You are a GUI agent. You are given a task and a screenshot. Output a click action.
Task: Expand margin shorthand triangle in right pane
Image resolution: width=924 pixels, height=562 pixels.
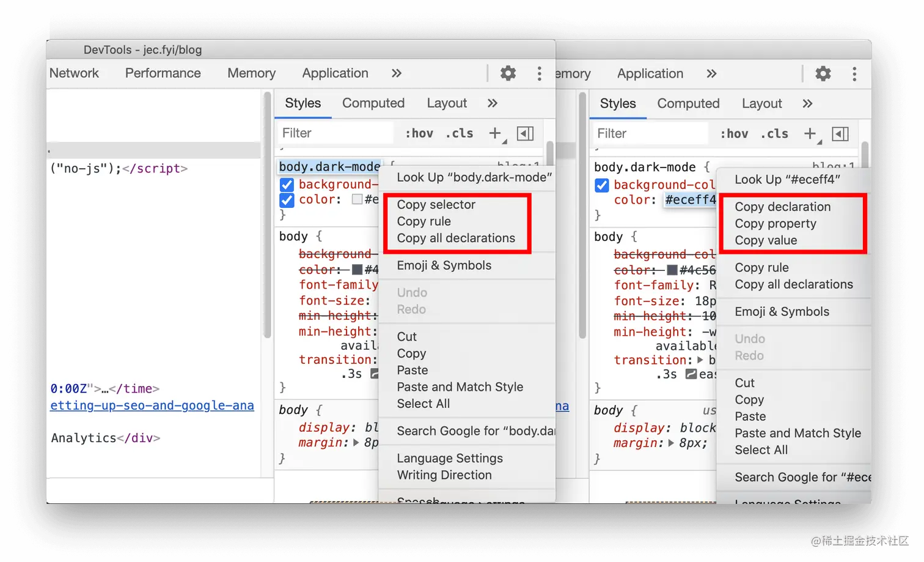(671, 443)
